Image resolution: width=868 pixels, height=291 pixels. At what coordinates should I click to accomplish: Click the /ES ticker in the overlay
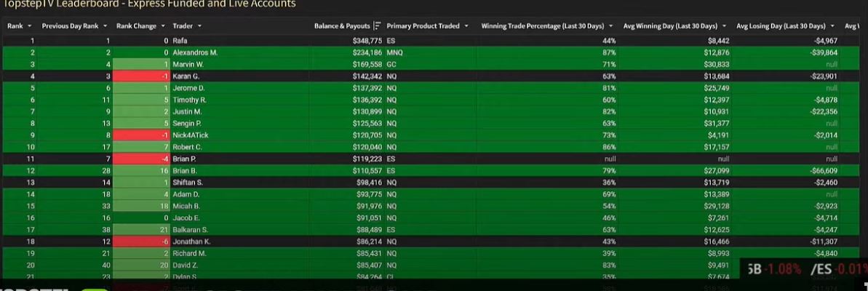point(819,269)
